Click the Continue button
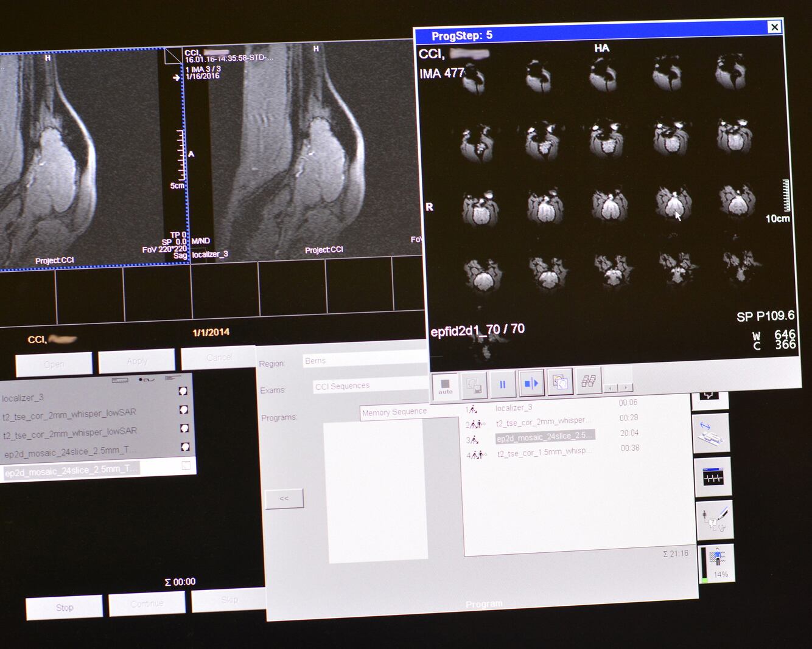 pos(147,603)
